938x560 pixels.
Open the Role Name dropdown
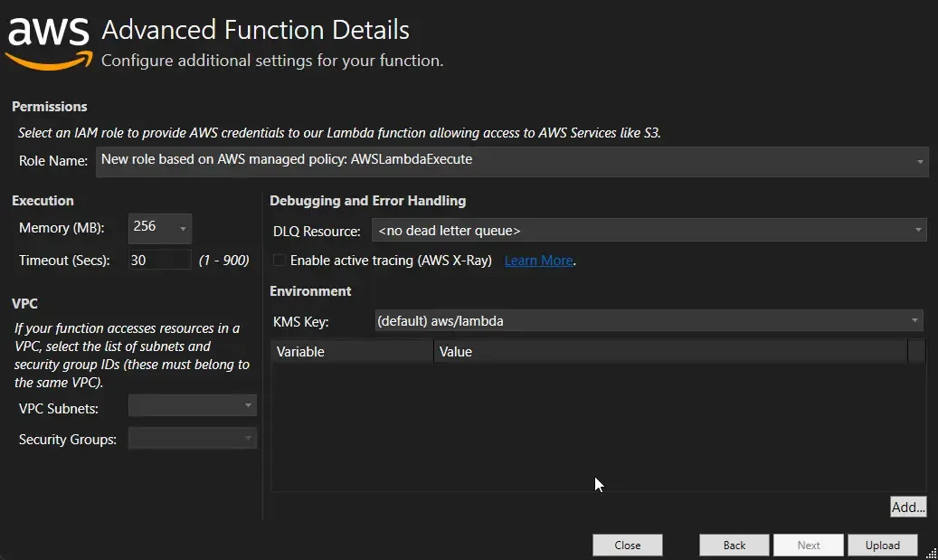tap(919, 160)
